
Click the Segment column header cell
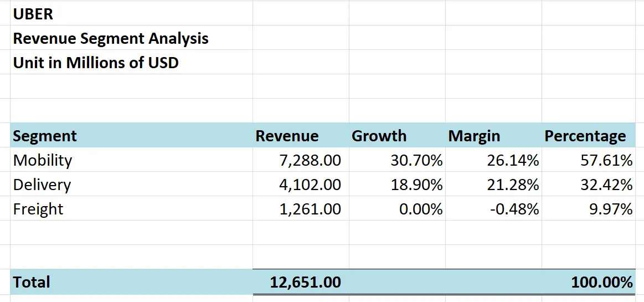pos(45,136)
